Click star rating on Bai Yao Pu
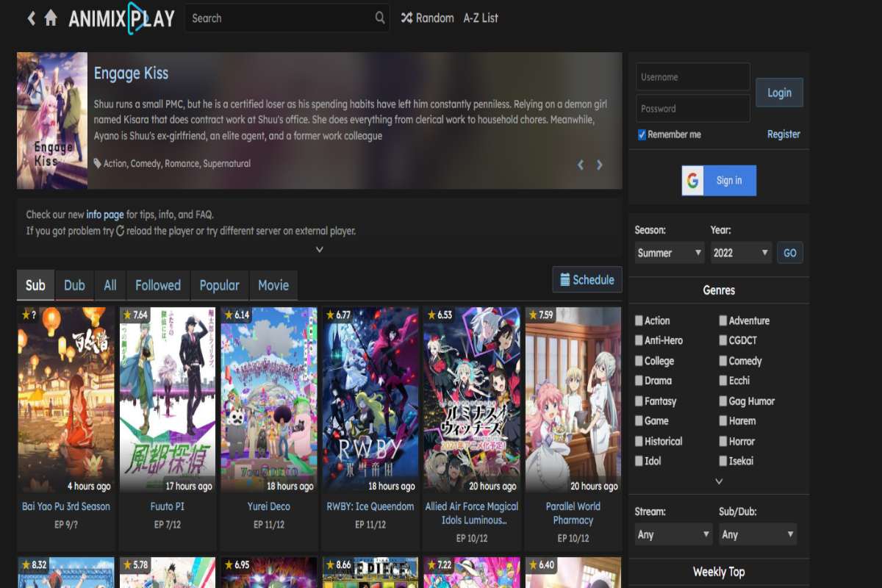This screenshot has width=882, height=588. click(29, 315)
